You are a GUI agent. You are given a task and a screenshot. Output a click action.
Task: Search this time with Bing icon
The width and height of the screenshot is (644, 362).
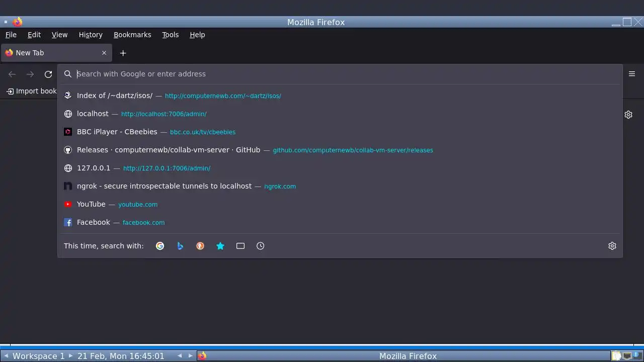(180, 246)
